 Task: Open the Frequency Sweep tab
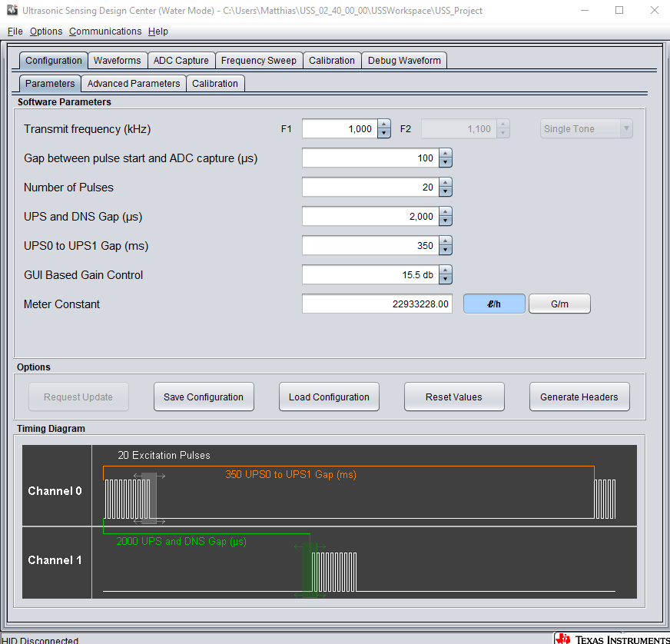(x=258, y=60)
